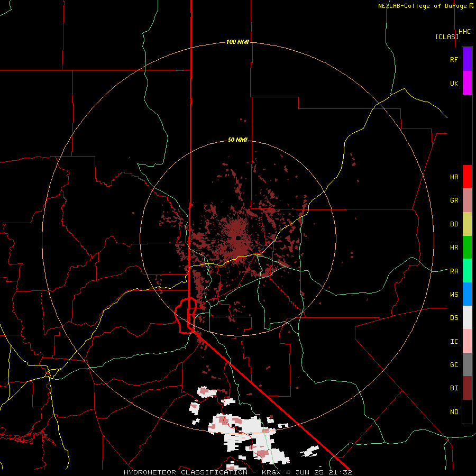Click the GR legend label
The height and width of the screenshot is (476, 476).
(454, 200)
